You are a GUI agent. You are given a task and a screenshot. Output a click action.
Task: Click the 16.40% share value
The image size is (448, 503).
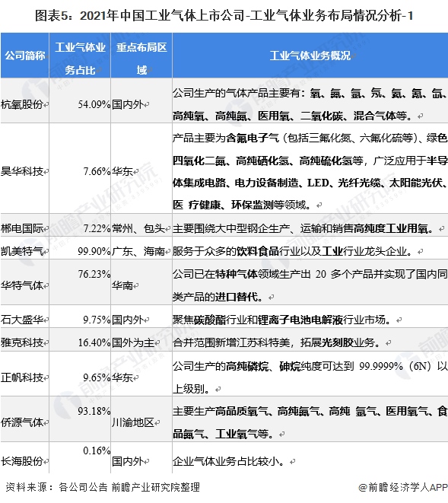point(94,342)
